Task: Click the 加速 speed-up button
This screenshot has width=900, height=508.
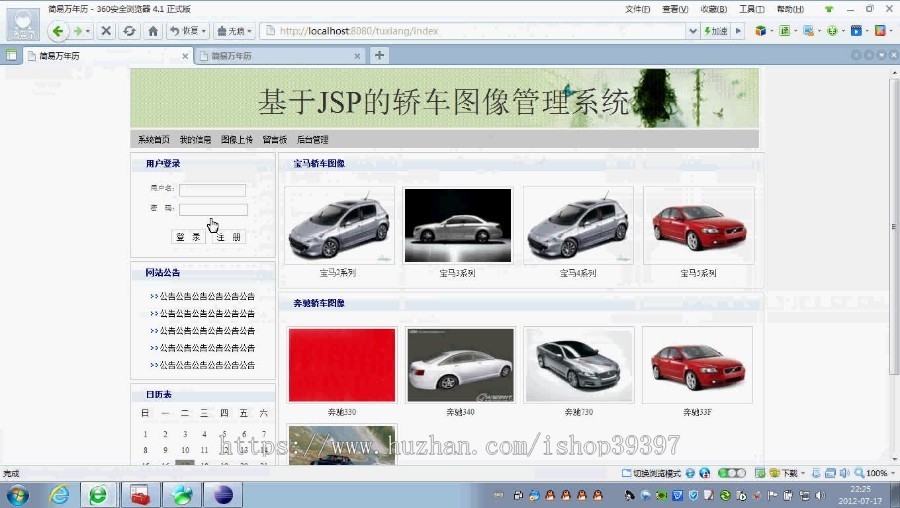Action: point(716,31)
